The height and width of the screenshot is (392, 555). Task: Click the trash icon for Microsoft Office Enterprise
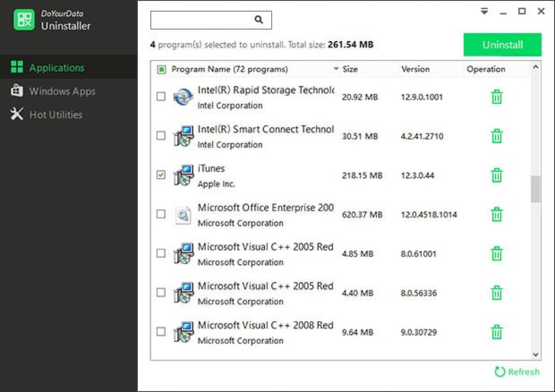(x=496, y=214)
